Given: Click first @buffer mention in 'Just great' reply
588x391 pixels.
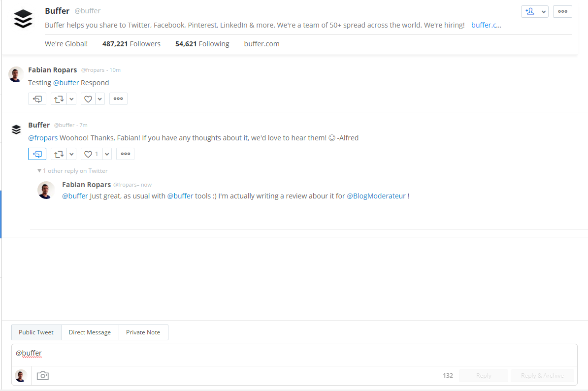Looking at the screenshot, I should coord(75,196).
